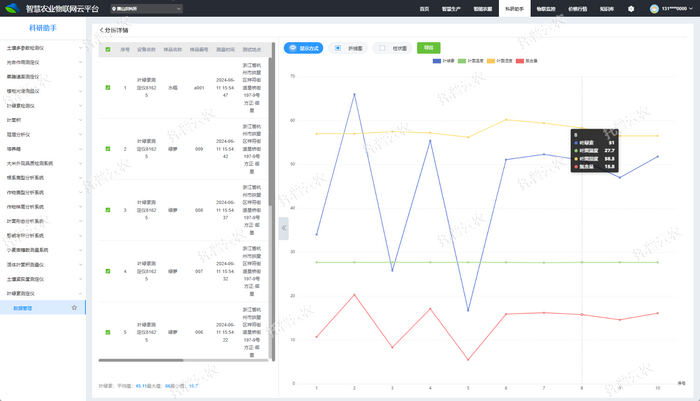700x401 pixels.
Task: Click the user avatar icon
Action: click(x=651, y=8)
